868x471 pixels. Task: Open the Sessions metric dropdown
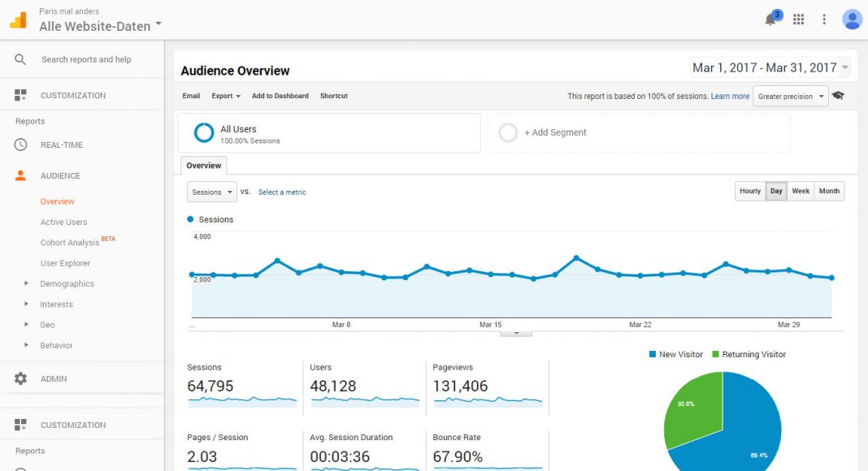[212, 192]
